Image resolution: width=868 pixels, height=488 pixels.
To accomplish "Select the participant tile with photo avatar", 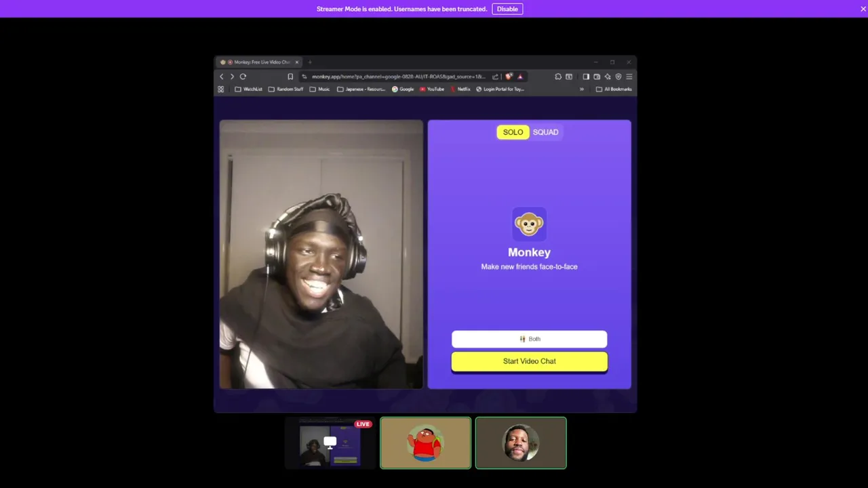I will [521, 443].
